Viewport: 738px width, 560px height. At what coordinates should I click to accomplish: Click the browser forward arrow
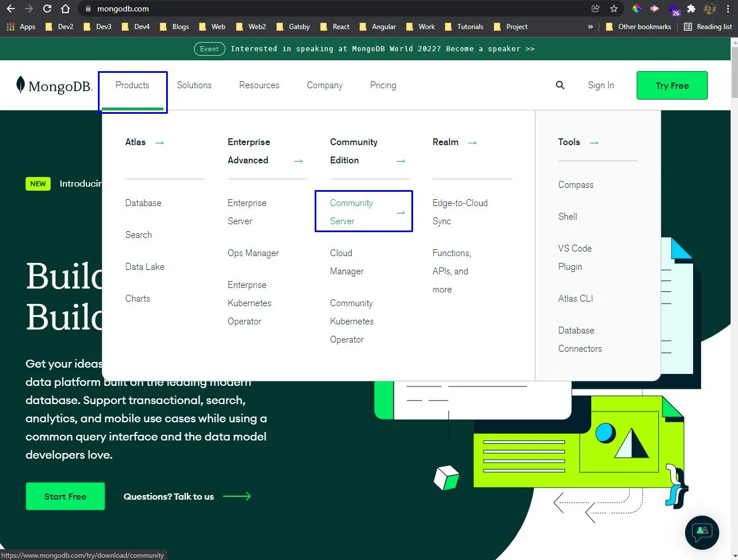click(x=29, y=9)
